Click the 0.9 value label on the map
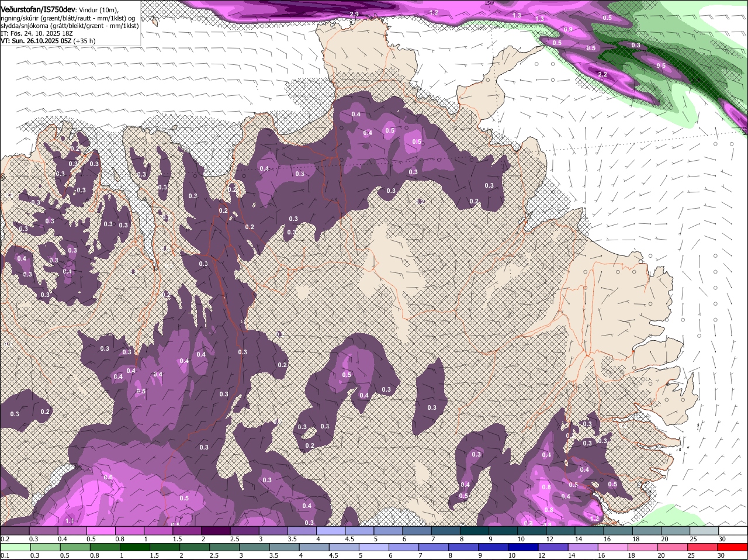This screenshot has height=560, width=748. 568,29
